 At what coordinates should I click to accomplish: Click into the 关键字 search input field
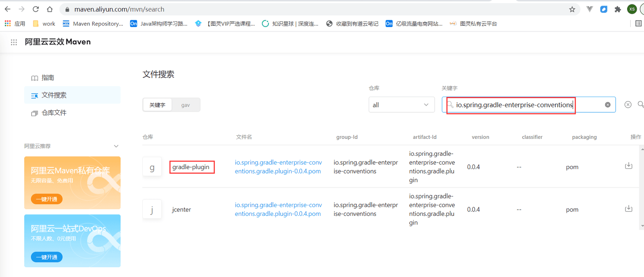tap(528, 105)
